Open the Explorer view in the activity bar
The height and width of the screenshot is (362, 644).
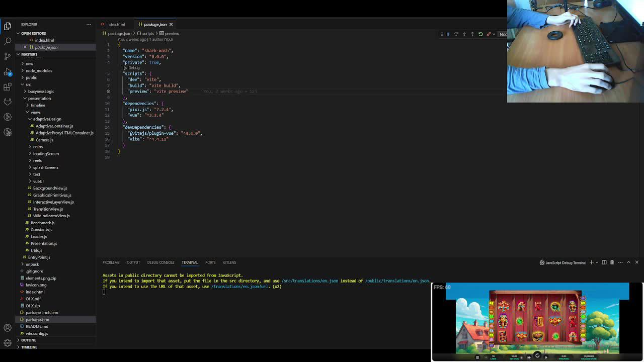(x=8, y=26)
